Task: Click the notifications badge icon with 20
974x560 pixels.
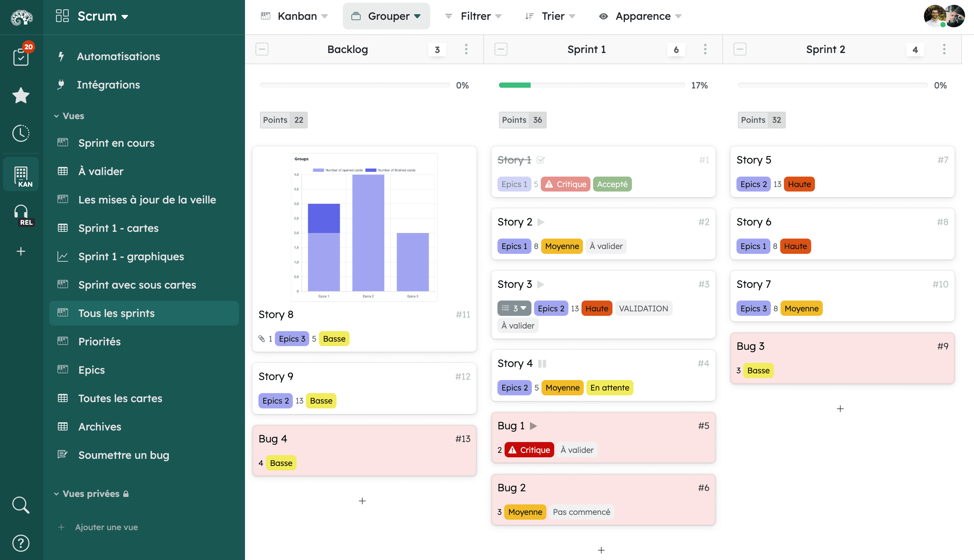Action: 27,47
